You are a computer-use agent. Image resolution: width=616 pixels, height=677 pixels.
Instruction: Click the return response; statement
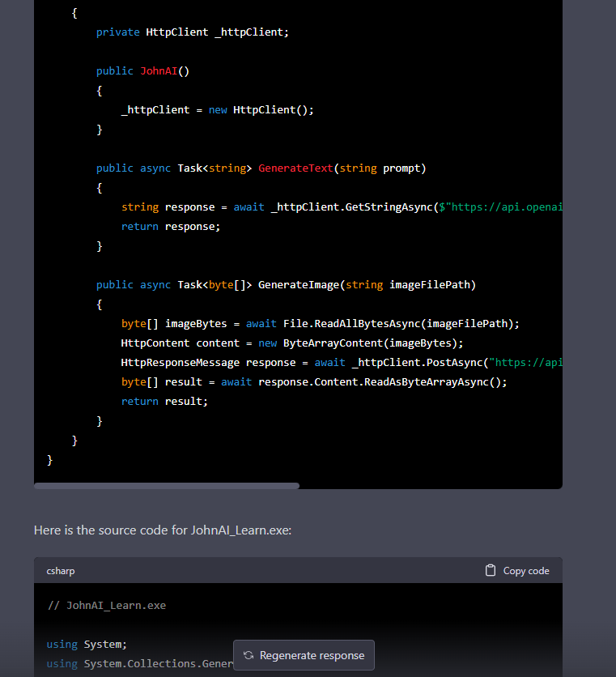[x=171, y=227]
